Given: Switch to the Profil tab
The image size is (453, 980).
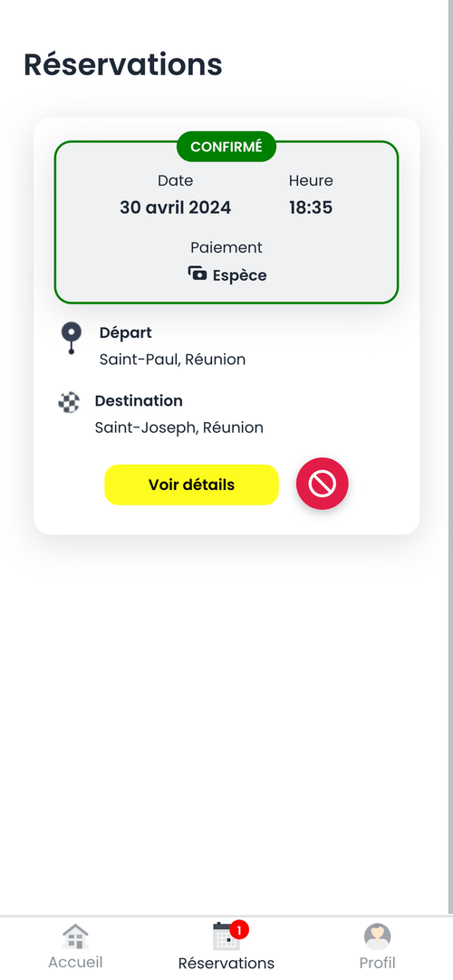Looking at the screenshot, I should pyautogui.click(x=378, y=946).
